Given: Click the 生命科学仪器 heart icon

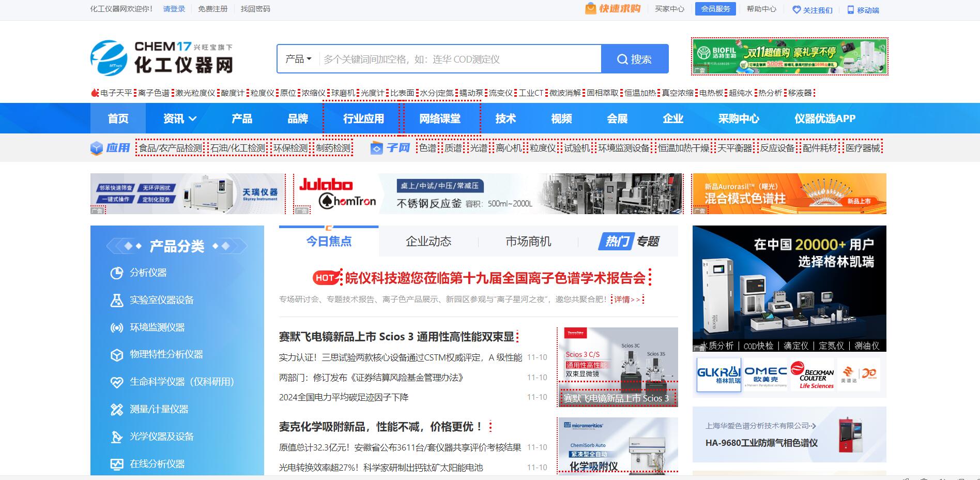Looking at the screenshot, I should click(x=117, y=382).
